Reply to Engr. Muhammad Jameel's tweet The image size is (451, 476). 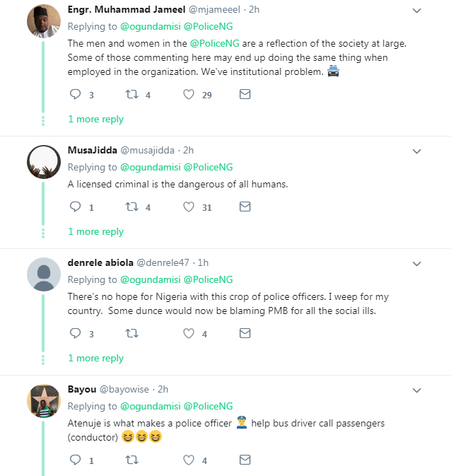coord(76,94)
